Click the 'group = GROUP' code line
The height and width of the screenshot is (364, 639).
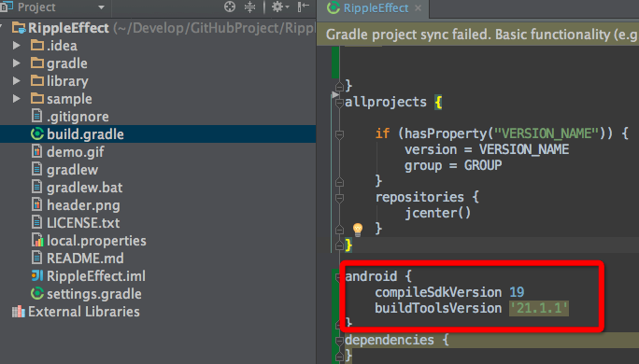453,165
